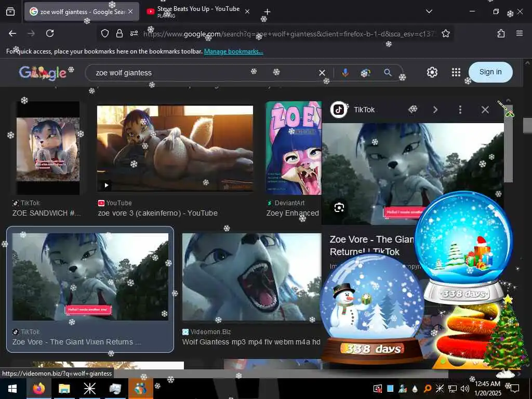Screen dimensions: 532x399
Task: Reload the current Google page
Action: (x=50, y=33)
